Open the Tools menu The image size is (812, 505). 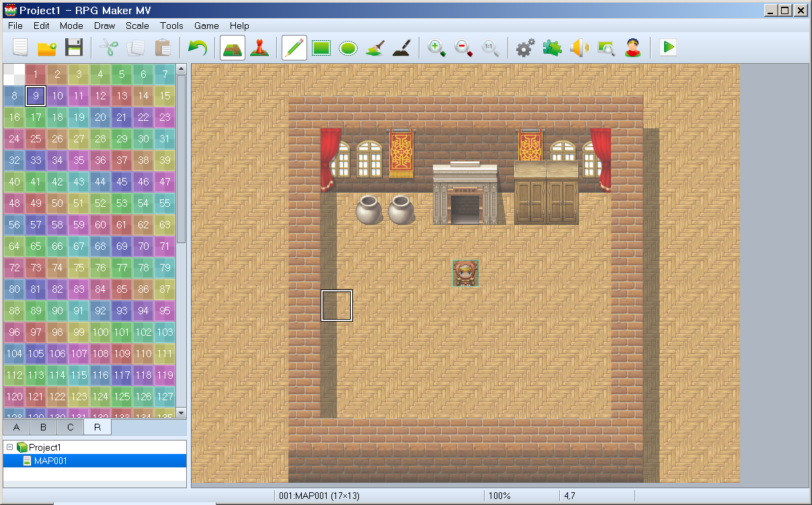click(171, 26)
